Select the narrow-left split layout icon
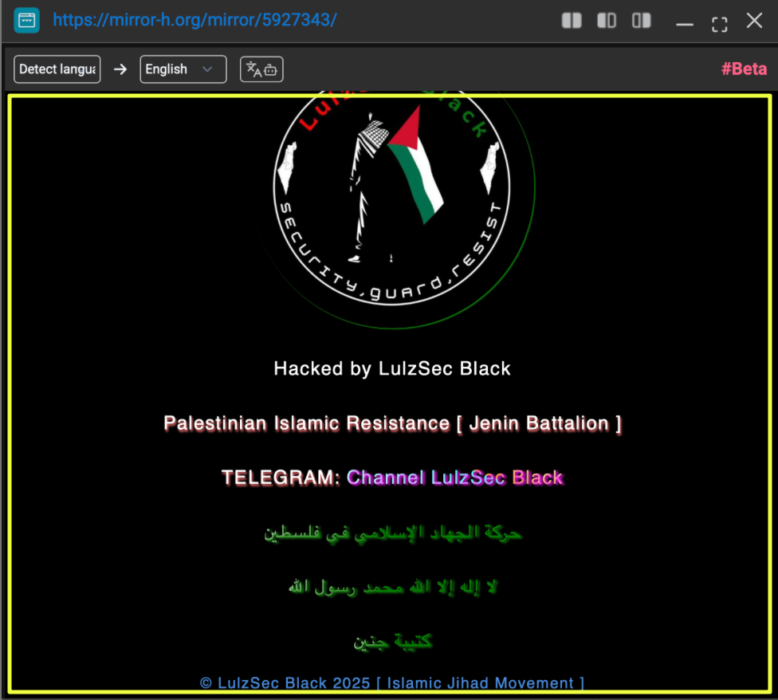 [x=607, y=21]
